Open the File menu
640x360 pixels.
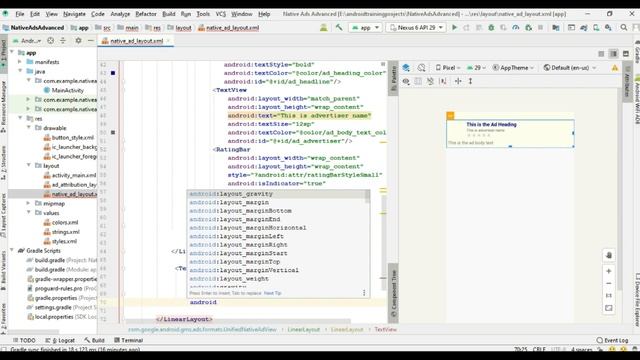coord(20,14)
